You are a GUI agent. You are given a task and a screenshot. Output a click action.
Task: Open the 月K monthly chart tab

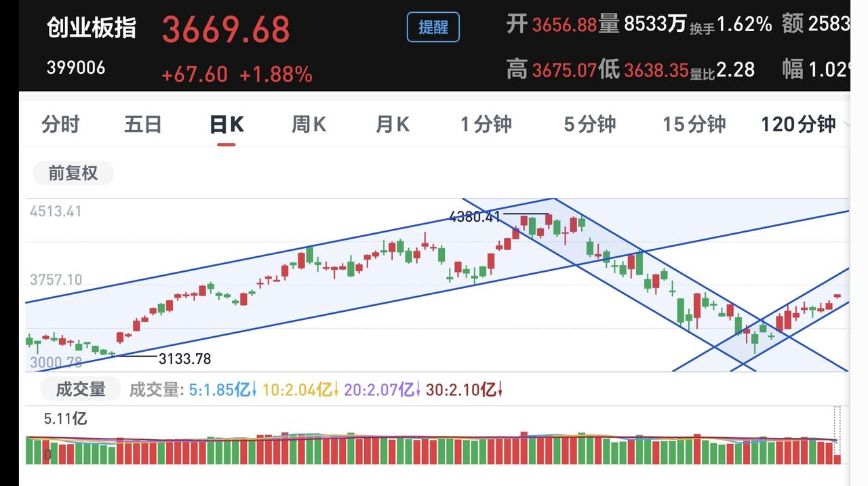pyautogui.click(x=393, y=125)
